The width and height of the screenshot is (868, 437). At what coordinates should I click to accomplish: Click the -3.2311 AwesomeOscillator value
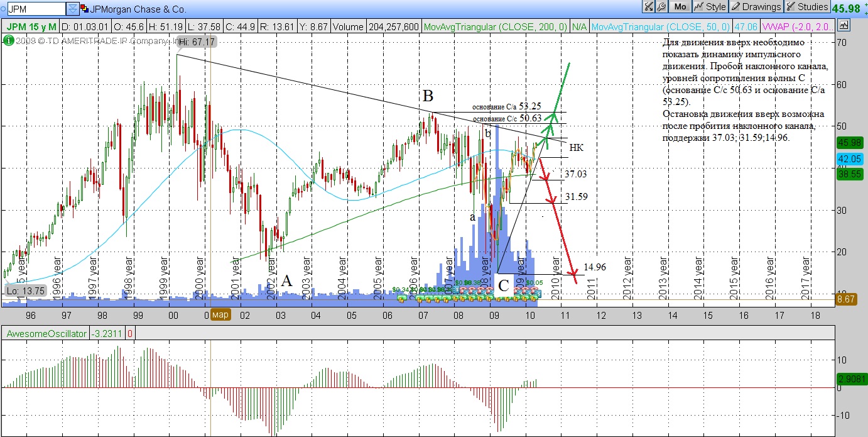(106, 333)
